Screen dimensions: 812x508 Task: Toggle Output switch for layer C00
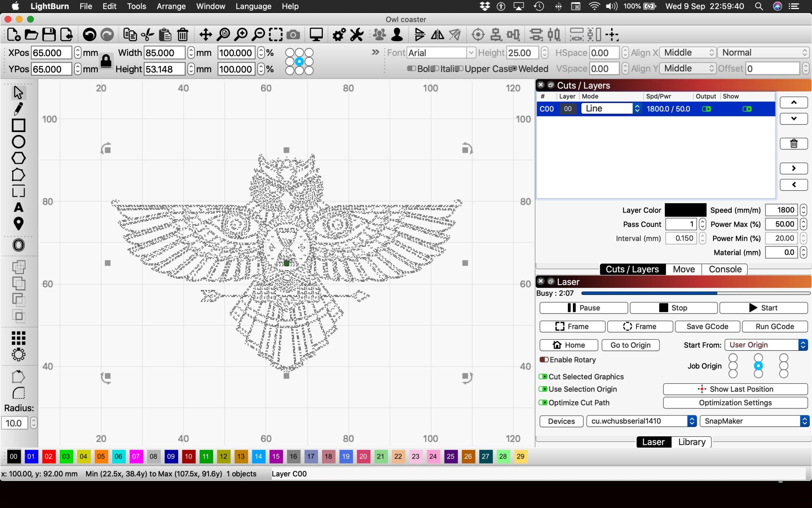coord(706,109)
